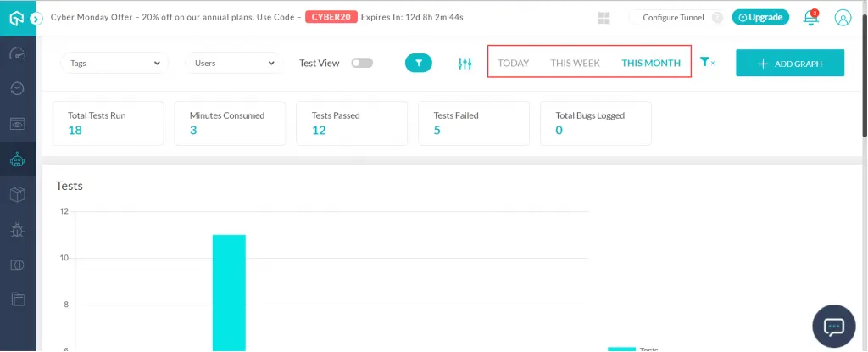Click the folder icon in the sidebar
The height and width of the screenshot is (352, 868).
point(17,299)
